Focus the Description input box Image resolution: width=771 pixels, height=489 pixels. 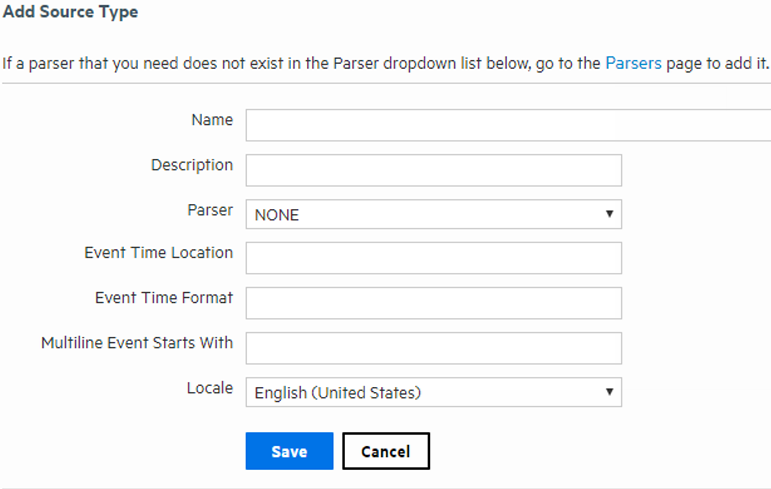tap(433, 170)
